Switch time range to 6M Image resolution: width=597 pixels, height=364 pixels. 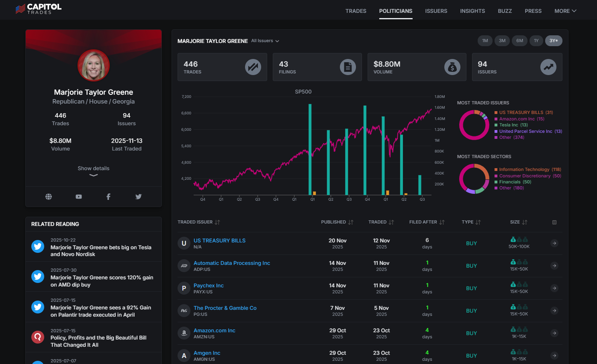pyautogui.click(x=519, y=41)
